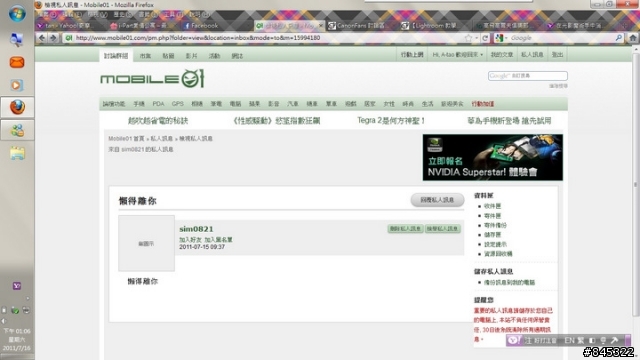Click the Firefox back arrow
This screenshot has width=640, height=360.
pos(42,38)
